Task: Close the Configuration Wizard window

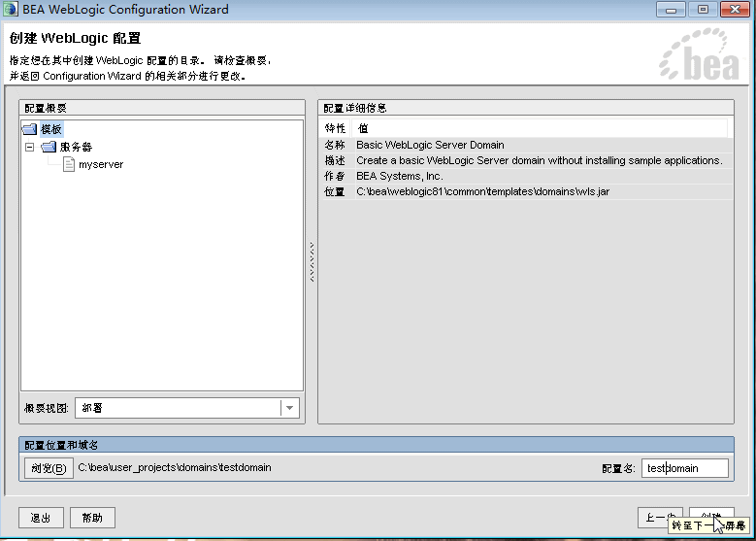Action: pos(735,9)
